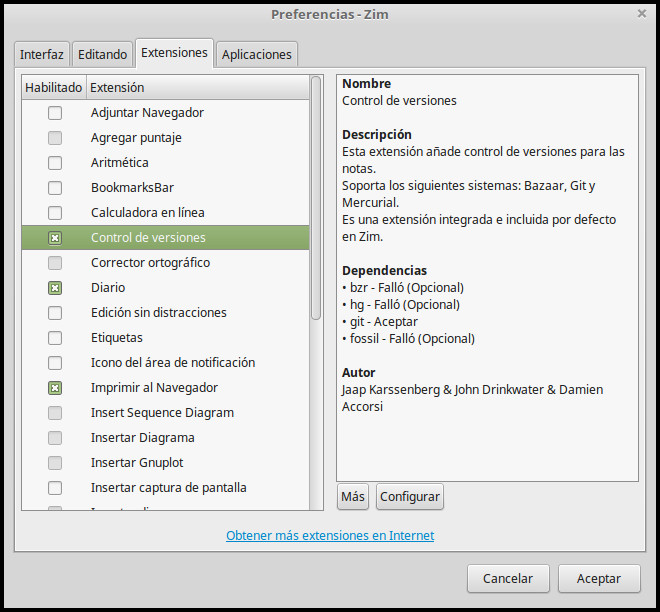
Task: Select Corrector ortográfico in the list
Action: (150, 263)
